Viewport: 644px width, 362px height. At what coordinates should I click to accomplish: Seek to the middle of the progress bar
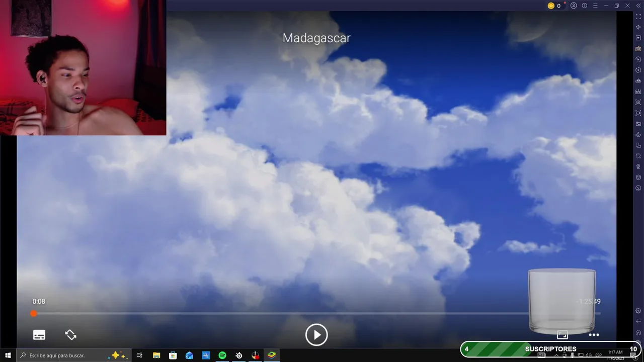point(317,313)
